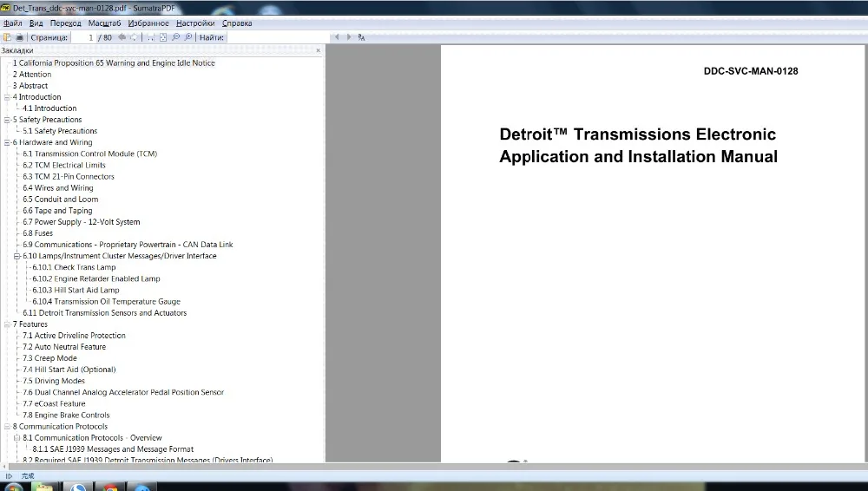Open bookmark 6.1 Transmission Control Module (TCM)
The height and width of the screenshot is (491, 868).
click(89, 154)
